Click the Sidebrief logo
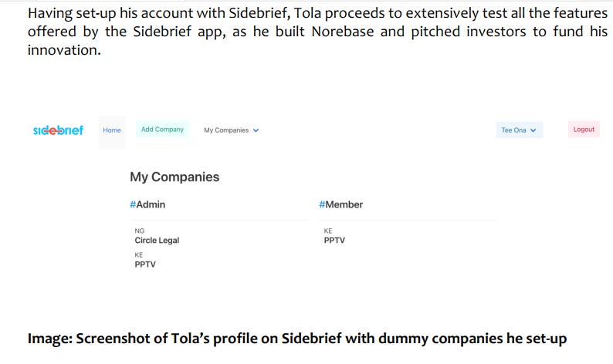Image resolution: width=613 pixels, height=364 pixels. (58, 130)
